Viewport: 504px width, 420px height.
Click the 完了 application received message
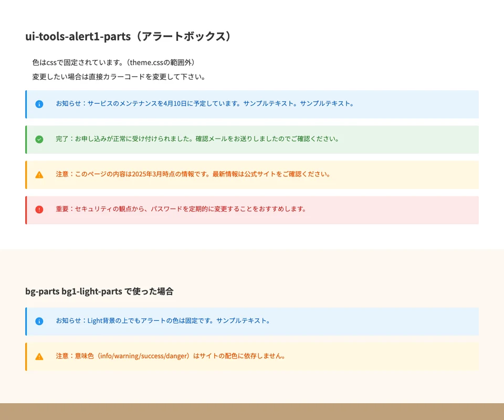[197, 139]
